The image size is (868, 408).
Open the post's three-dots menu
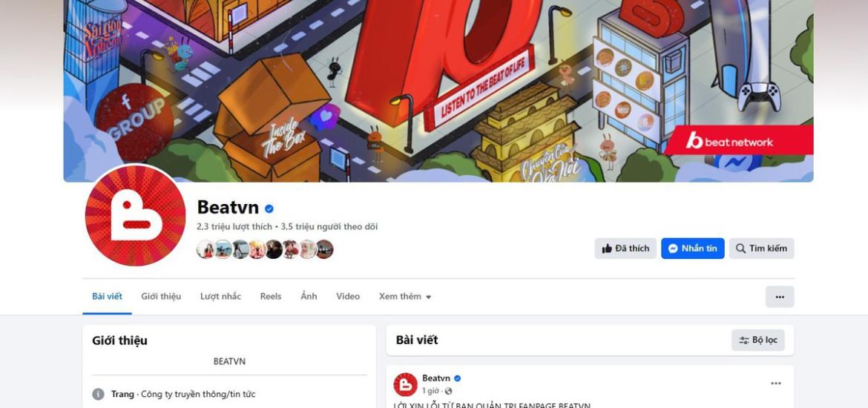pyautogui.click(x=776, y=383)
